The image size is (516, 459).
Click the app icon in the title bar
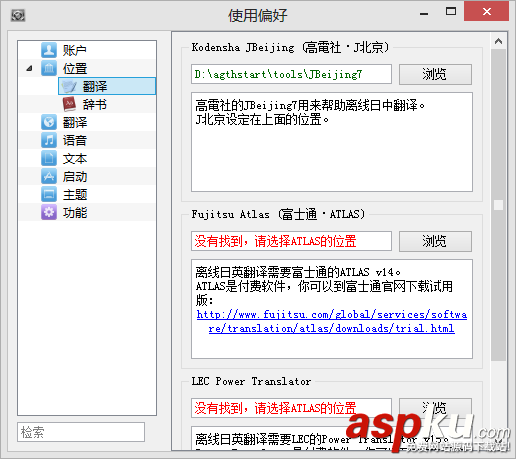tap(18, 15)
